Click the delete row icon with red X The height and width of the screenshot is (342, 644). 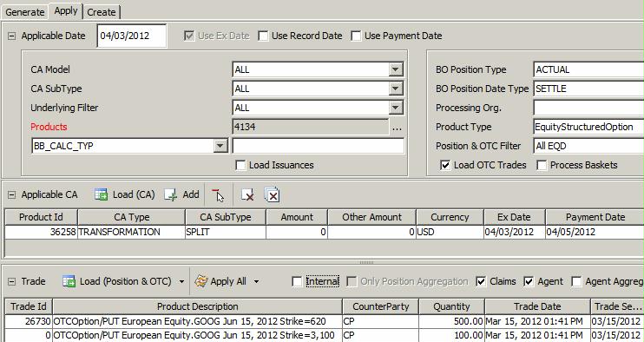[x=247, y=195]
